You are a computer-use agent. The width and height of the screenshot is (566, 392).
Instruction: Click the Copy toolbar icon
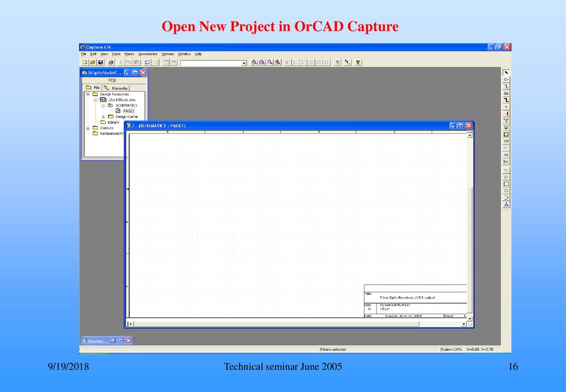(x=129, y=62)
